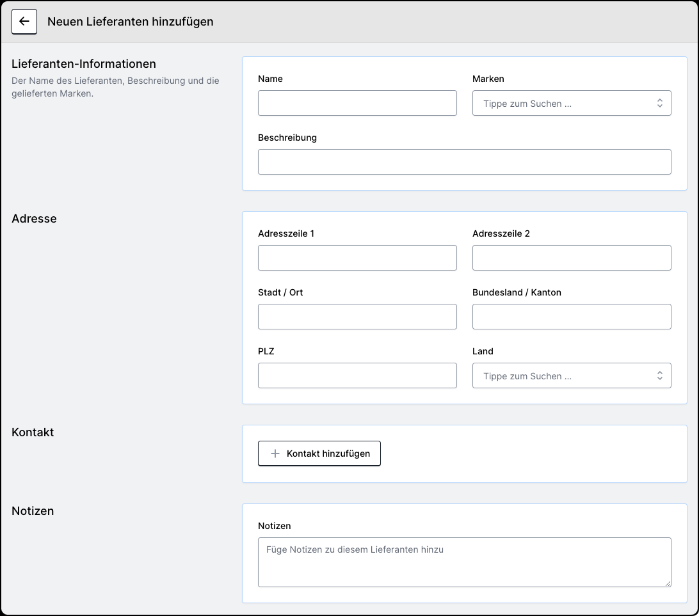Click the Name field label
Viewport: 699px width, 616px height.
(270, 79)
